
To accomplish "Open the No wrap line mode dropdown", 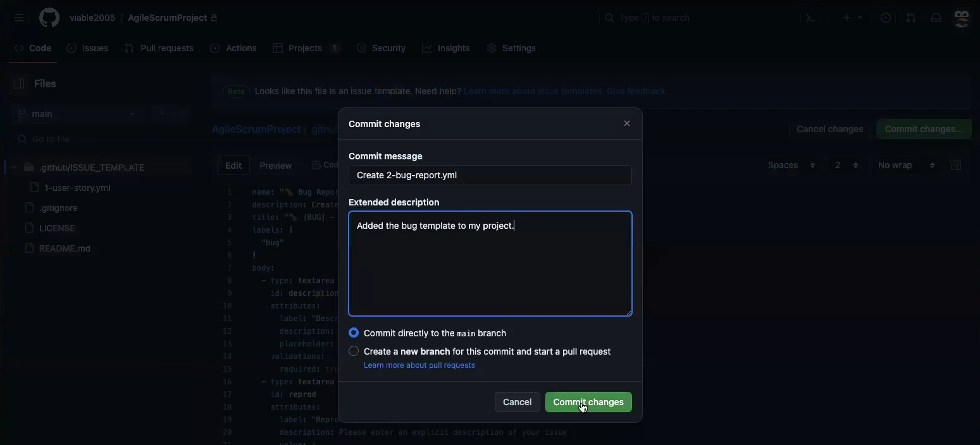I will pos(906,165).
